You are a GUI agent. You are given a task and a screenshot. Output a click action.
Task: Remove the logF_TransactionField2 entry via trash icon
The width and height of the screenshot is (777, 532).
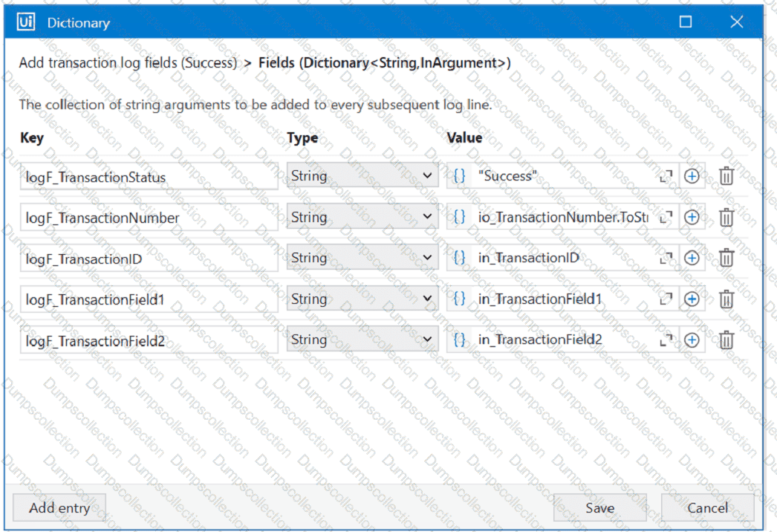726,340
